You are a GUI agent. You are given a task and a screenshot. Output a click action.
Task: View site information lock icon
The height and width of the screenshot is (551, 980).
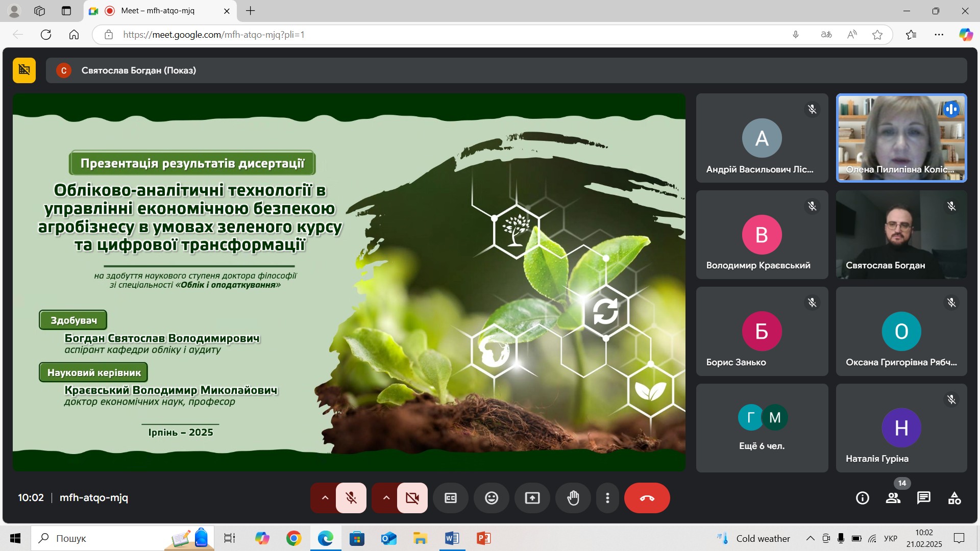pos(108,35)
